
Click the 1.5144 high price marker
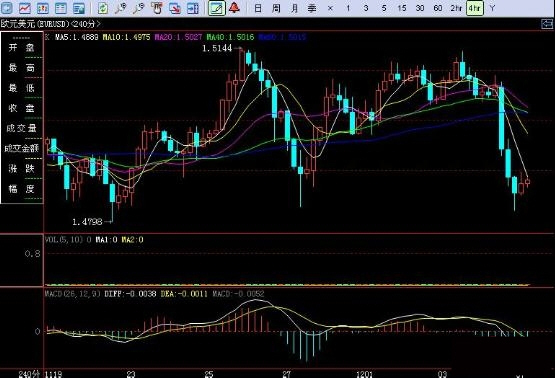(x=217, y=48)
